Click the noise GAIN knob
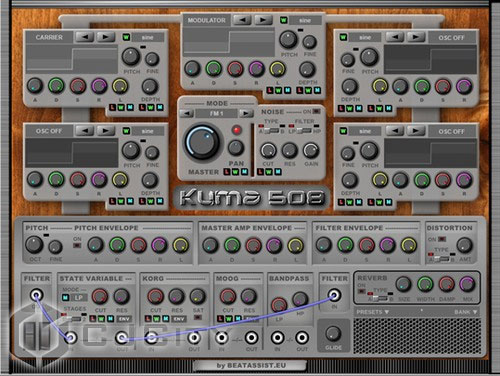500x376 pixels. point(311,150)
